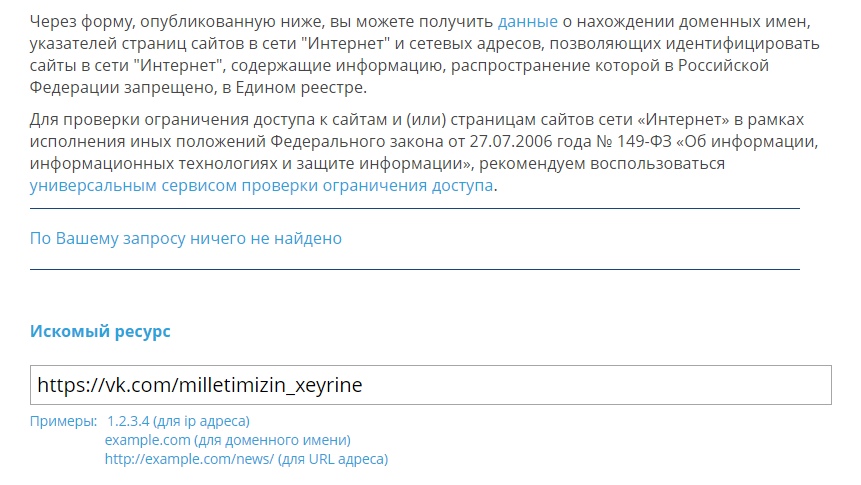Screen dimensions: 861x485
Task: Place cursor on "milletimizin_xeyrine" in the field
Action: pos(271,385)
